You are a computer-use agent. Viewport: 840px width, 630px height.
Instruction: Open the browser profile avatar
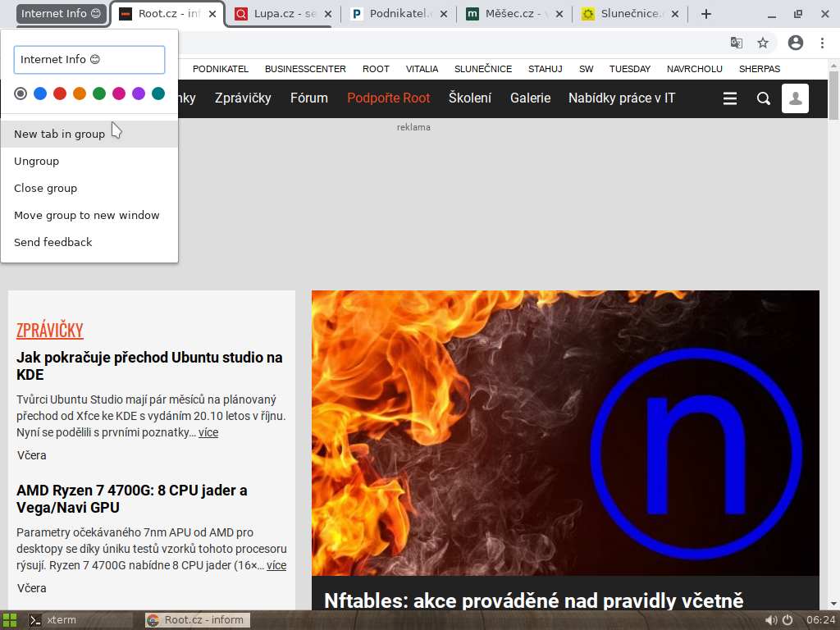click(x=793, y=43)
